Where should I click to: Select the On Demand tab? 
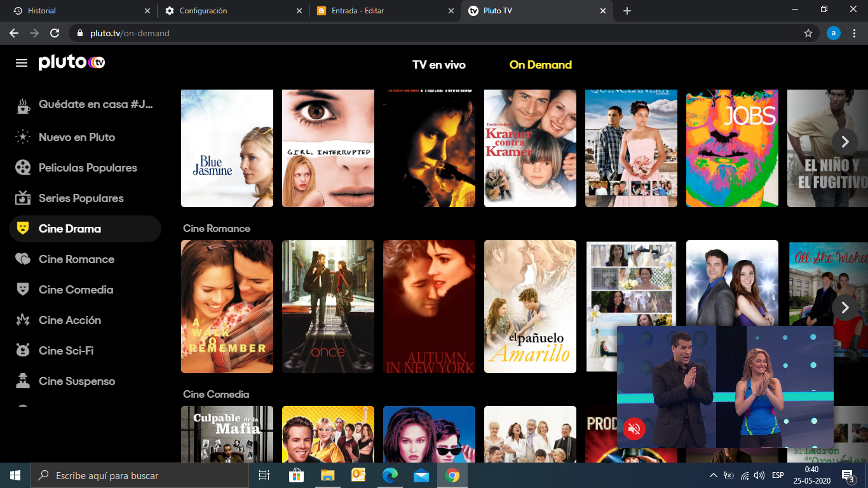tap(541, 65)
